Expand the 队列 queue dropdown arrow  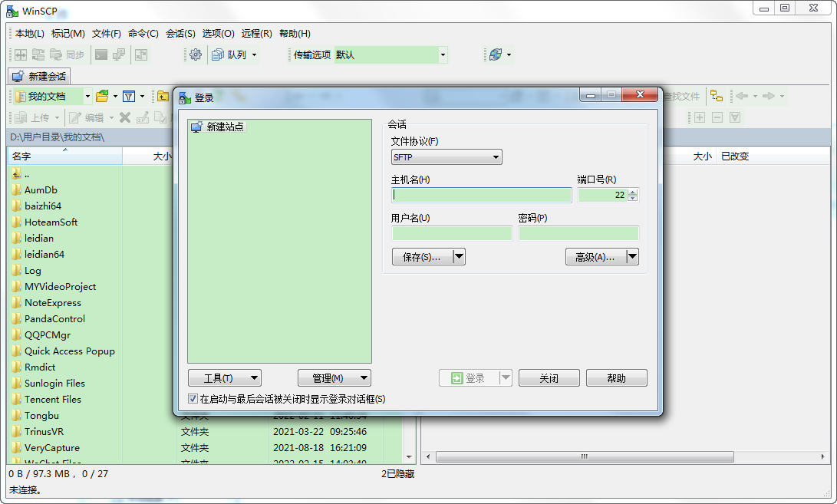(x=254, y=54)
